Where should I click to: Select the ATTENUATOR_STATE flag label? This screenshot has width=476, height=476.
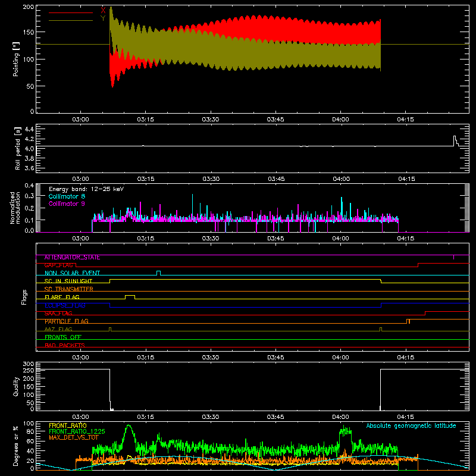72,258
